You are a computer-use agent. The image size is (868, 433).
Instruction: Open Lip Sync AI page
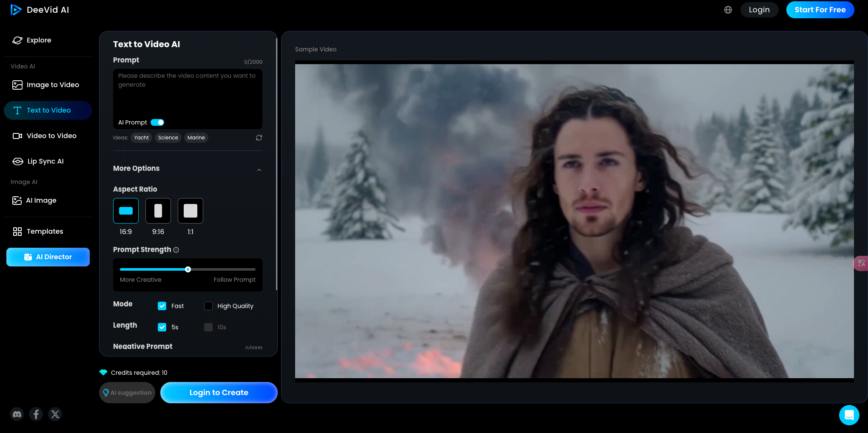(x=48, y=161)
